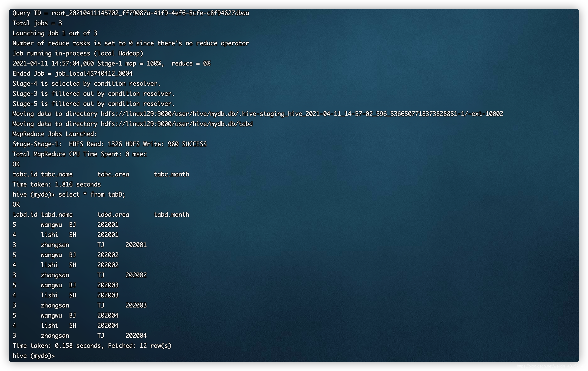The width and height of the screenshot is (588, 371).
Task: Click 'Stage-5 is filtered out' line
Action: pos(94,104)
